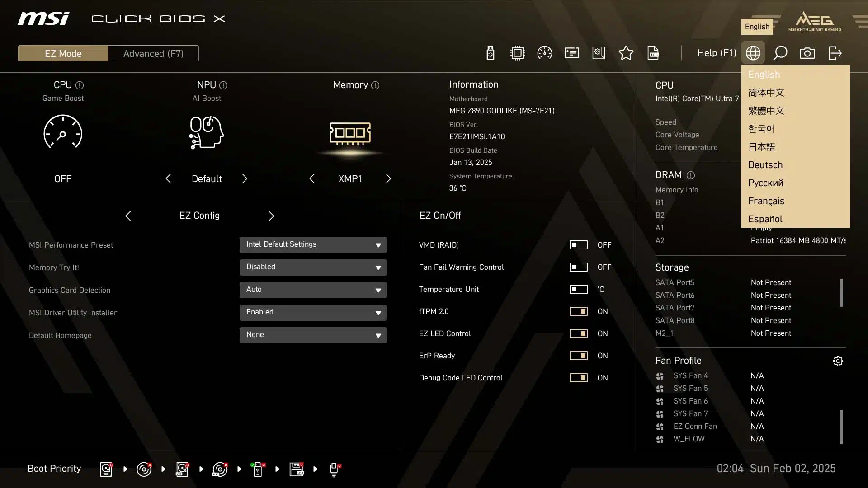Click the exit BIOS icon

[835, 53]
